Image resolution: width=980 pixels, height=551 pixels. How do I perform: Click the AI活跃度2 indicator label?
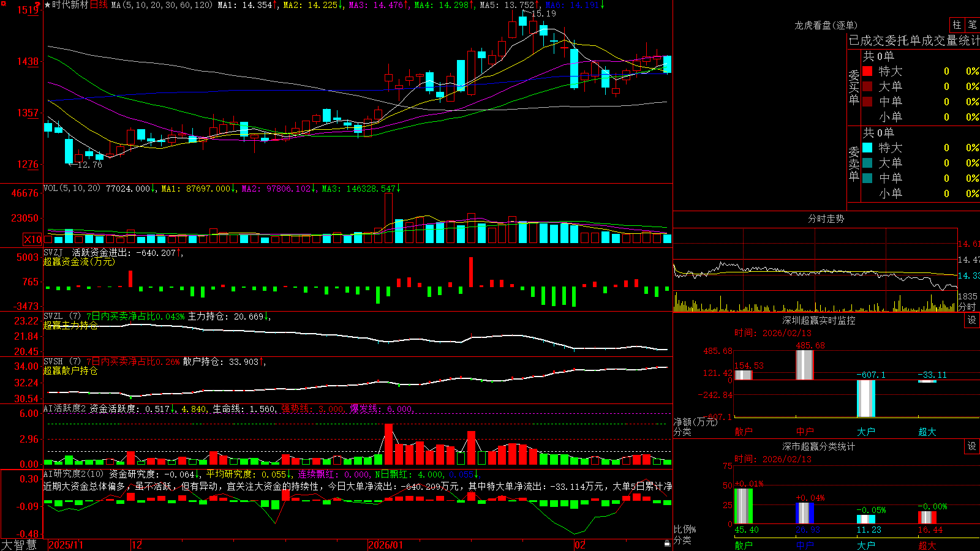point(64,409)
